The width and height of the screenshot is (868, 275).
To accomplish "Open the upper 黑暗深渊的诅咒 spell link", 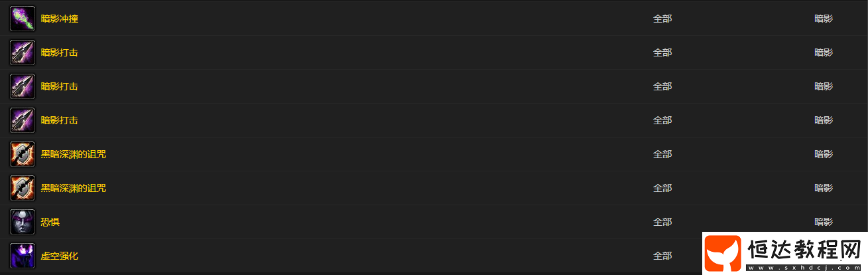I will point(74,154).
